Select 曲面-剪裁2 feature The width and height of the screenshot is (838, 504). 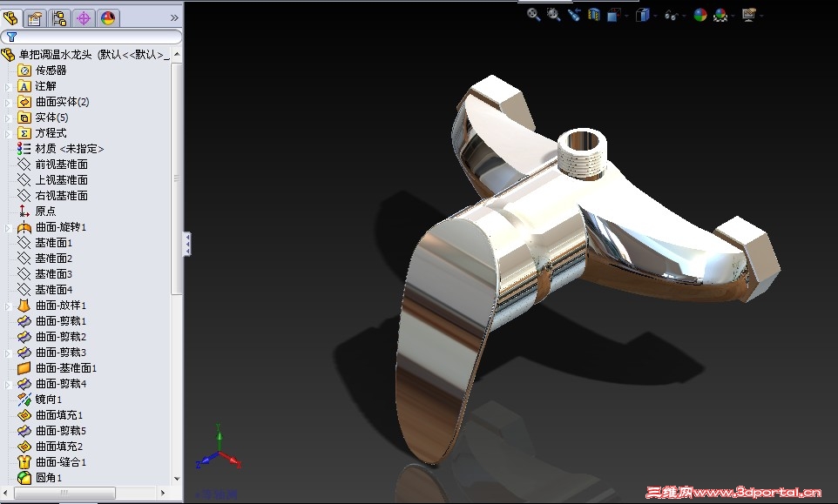(60, 337)
